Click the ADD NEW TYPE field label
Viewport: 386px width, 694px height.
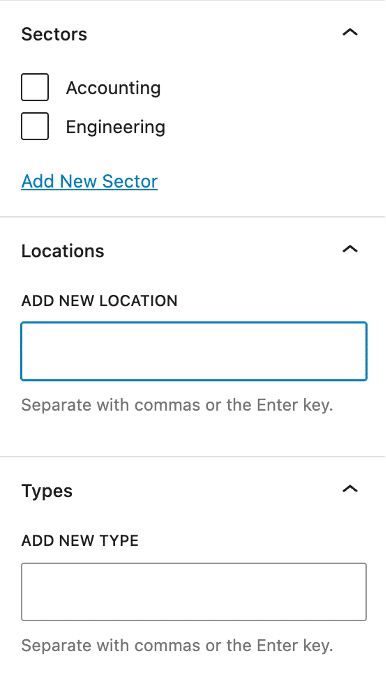pos(80,541)
